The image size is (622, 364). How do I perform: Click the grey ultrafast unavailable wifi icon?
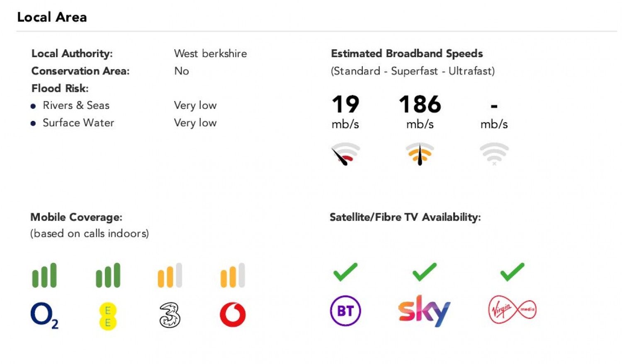tap(494, 153)
